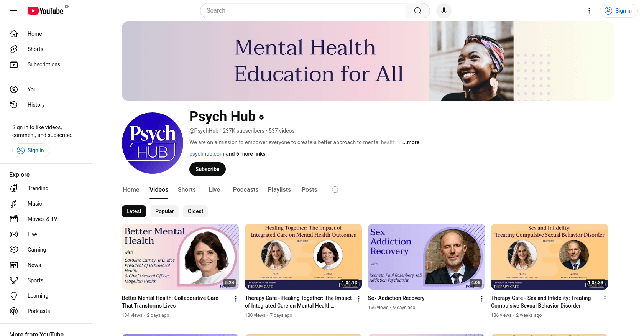Expand channel description with ...more
This screenshot has height=336, width=644.
click(411, 142)
